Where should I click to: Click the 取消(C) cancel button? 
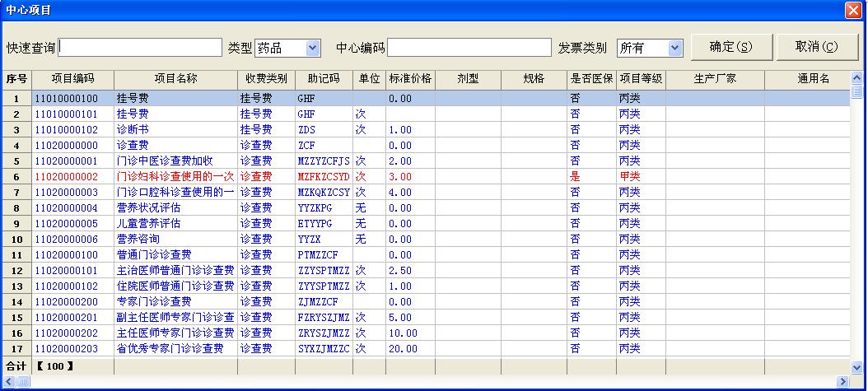(x=816, y=47)
